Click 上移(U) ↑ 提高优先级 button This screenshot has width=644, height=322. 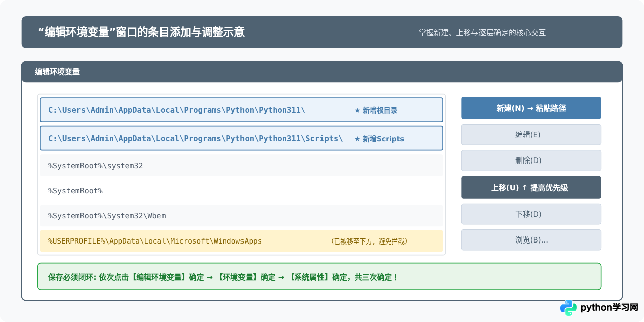click(531, 187)
